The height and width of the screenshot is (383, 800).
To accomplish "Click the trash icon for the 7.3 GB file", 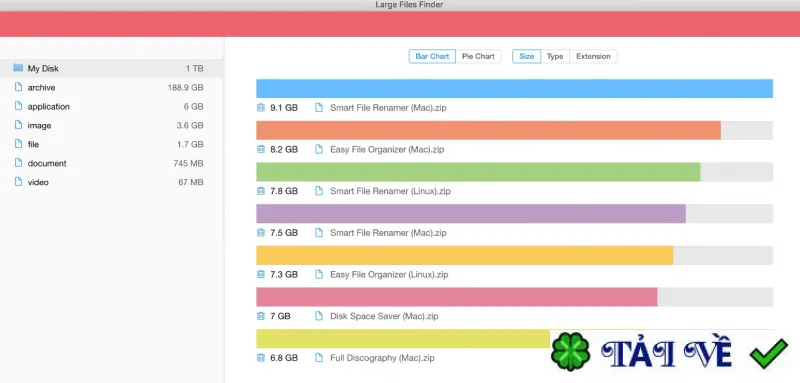I will 261,274.
